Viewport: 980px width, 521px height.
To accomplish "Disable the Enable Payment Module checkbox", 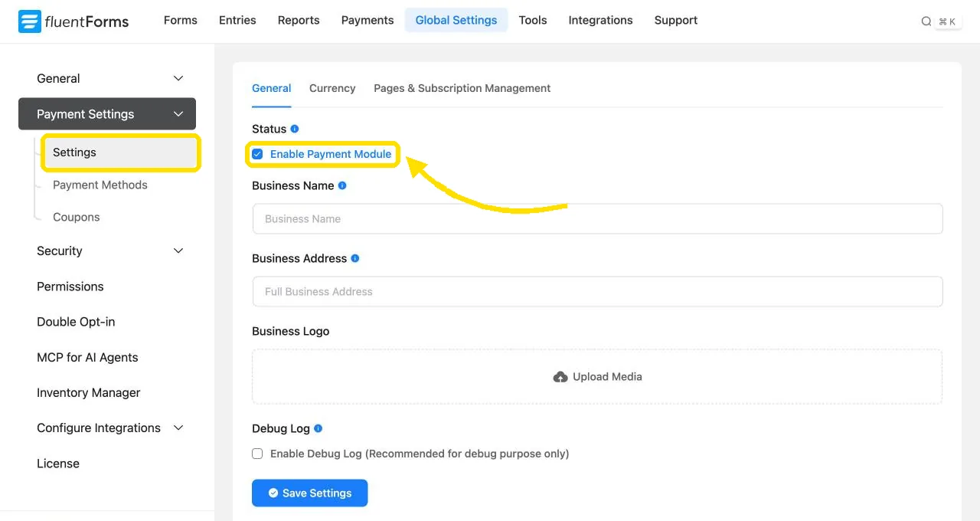I will click(257, 154).
